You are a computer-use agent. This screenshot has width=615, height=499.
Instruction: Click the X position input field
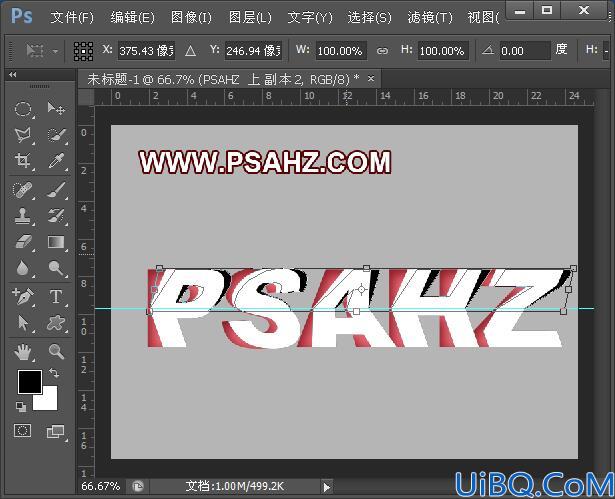tap(147, 51)
